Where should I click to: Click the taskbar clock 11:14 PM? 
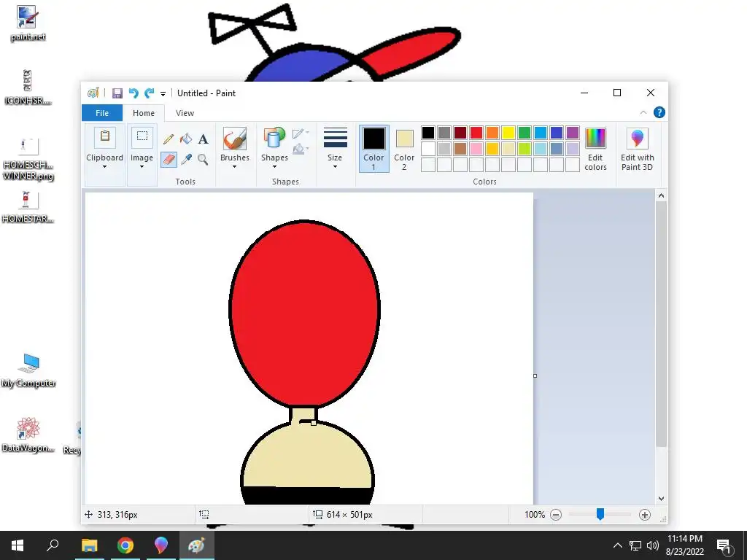[x=684, y=539]
